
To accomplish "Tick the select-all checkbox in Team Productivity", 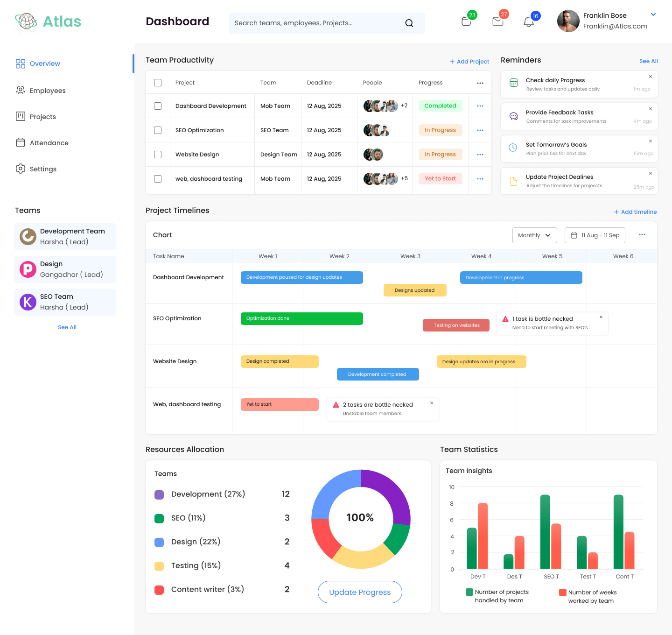I will coord(158,82).
